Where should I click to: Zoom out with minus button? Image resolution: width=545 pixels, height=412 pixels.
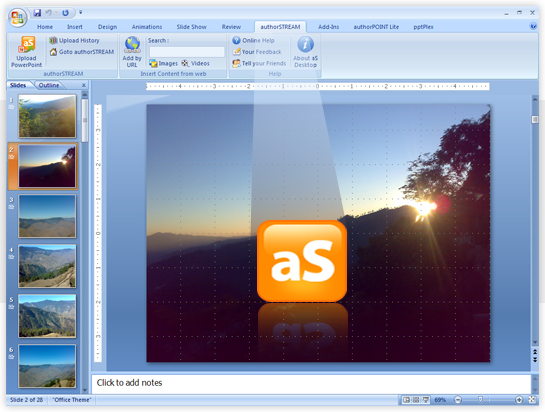[458, 400]
